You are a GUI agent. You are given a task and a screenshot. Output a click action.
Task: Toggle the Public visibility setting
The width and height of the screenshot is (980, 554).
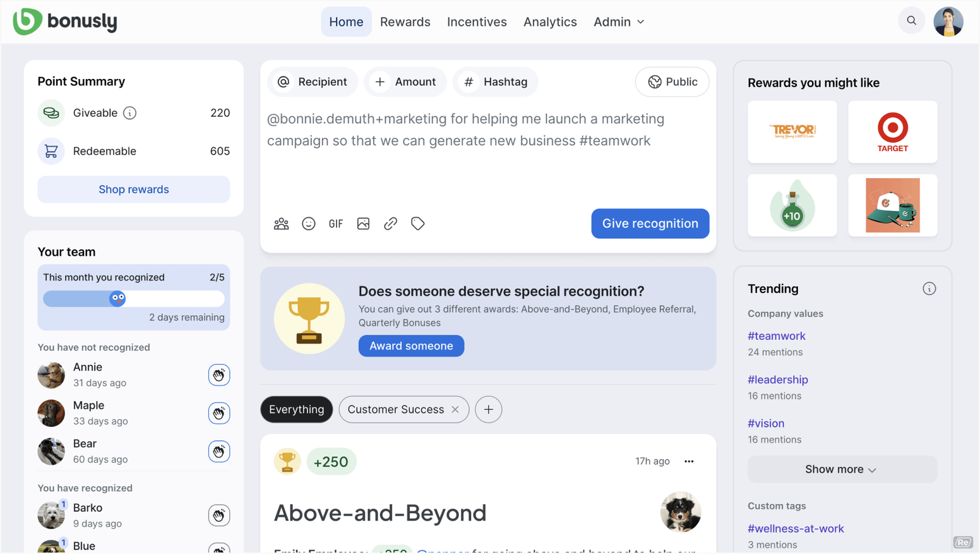coord(672,81)
